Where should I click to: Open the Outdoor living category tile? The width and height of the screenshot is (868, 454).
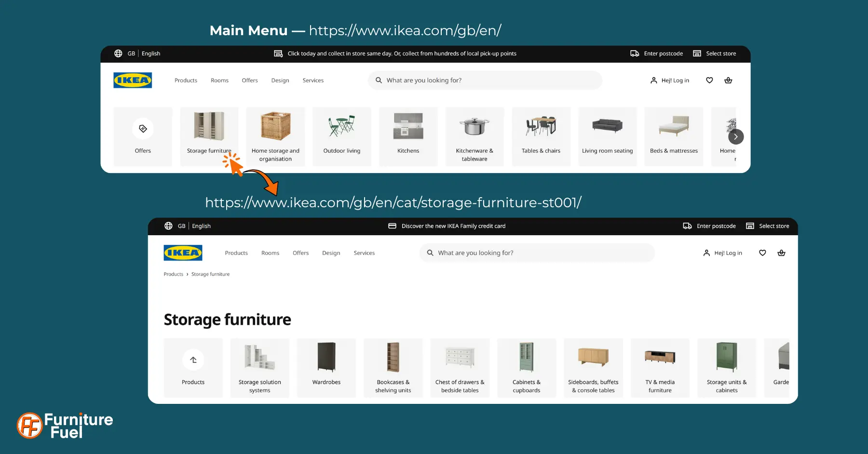click(x=342, y=137)
